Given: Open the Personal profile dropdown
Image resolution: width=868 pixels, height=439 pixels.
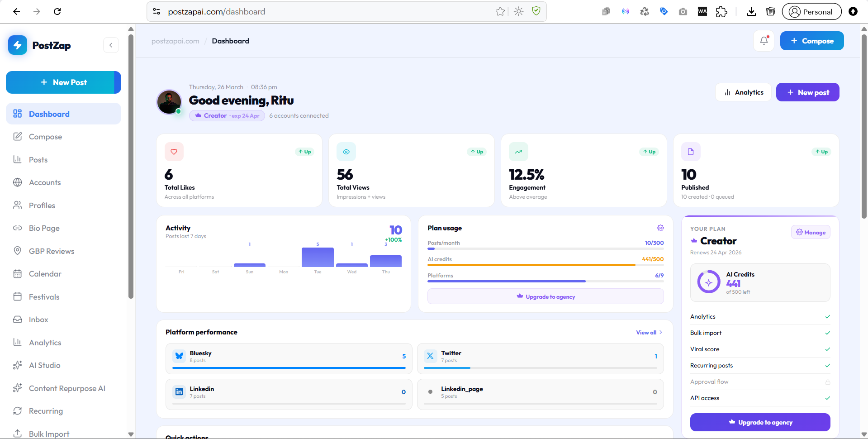Looking at the screenshot, I should tap(811, 12).
